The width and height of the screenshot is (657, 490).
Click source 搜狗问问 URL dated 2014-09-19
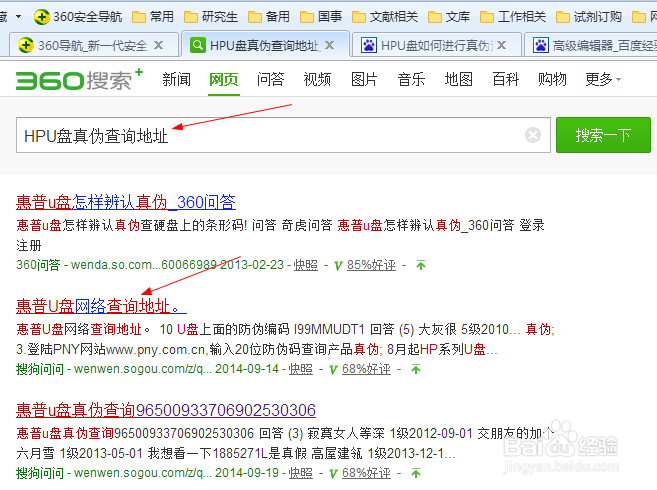[147, 473]
